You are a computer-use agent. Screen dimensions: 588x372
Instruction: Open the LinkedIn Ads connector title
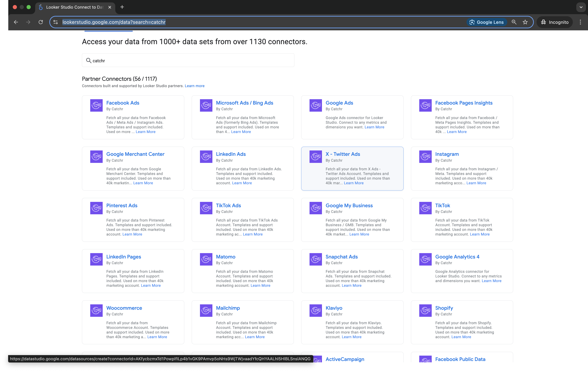231,154
